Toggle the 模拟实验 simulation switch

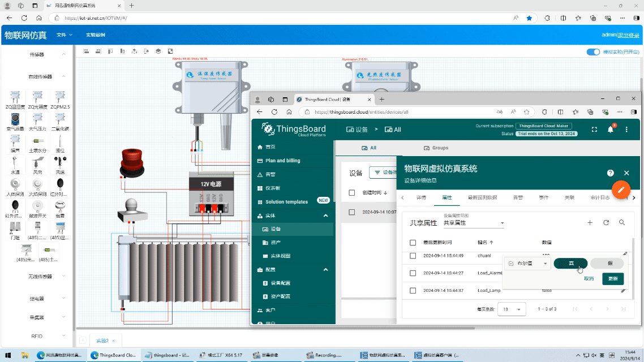click(x=593, y=52)
